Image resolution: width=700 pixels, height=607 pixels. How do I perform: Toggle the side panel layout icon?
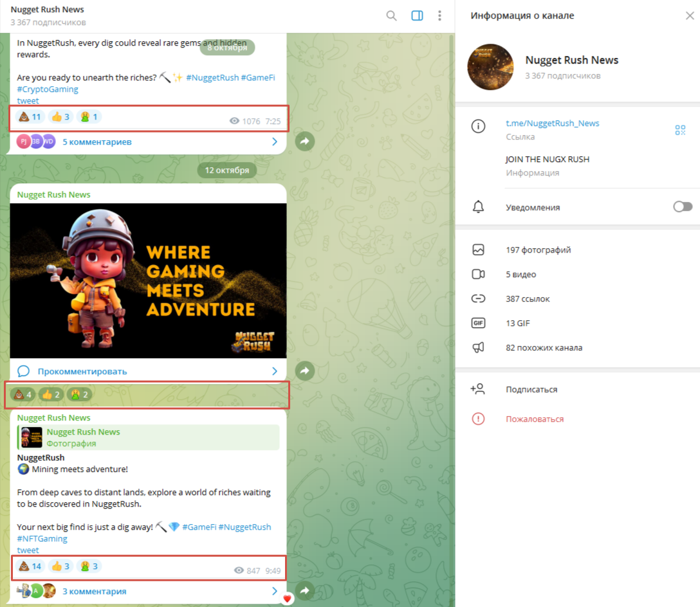417,15
